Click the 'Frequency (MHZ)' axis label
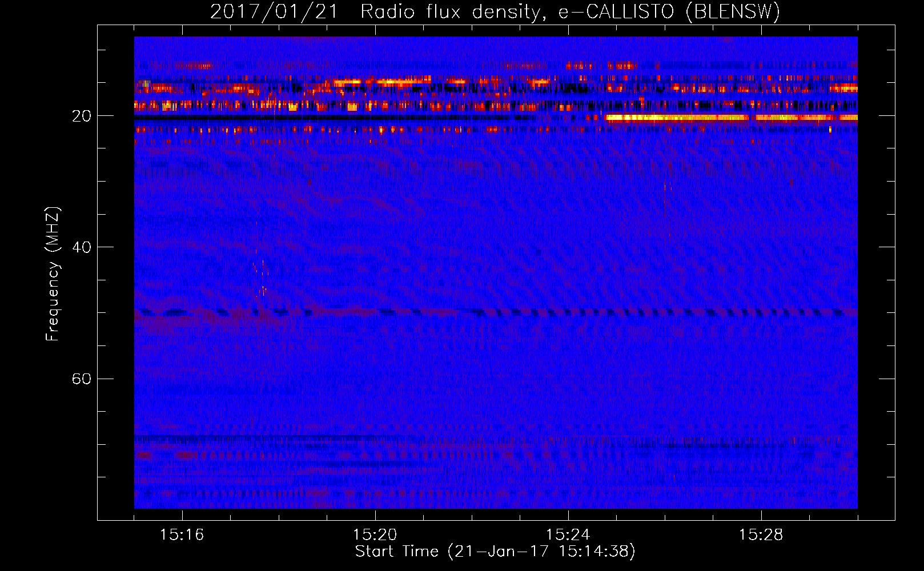Viewport: 924px width, 571px height. coord(53,274)
